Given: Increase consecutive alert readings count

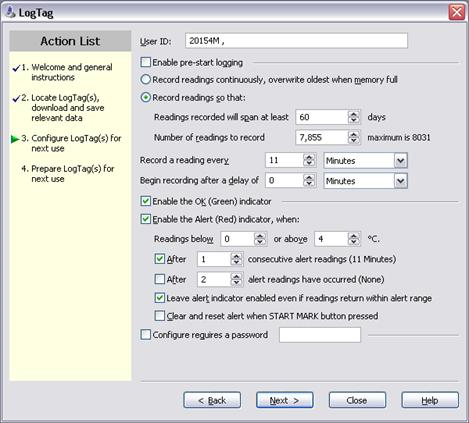Looking at the screenshot, I should [236, 256].
